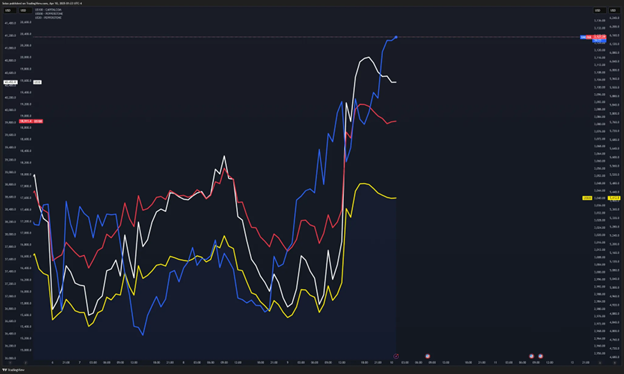Open the inner right USD currency dropdown
Screen dimensions: 624x374
click(x=600, y=10)
